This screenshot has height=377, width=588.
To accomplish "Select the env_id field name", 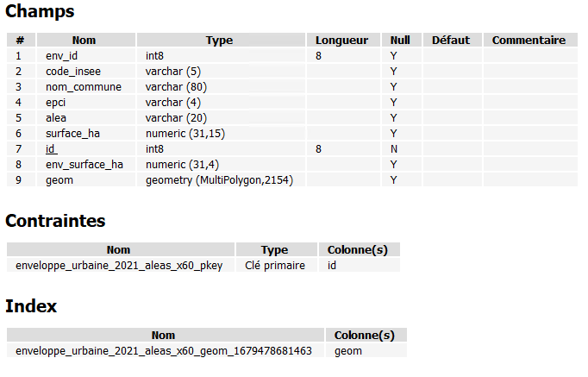I will click(x=61, y=56).
